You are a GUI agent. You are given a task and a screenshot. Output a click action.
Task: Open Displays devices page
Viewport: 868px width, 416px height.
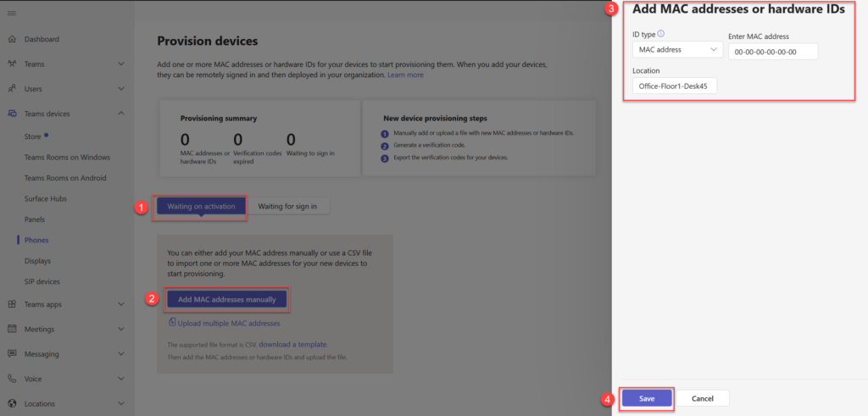tap(37, 261)
